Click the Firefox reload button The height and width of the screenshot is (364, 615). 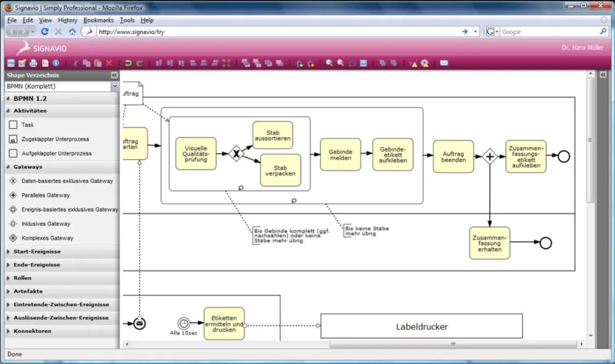[x=45, y=32]
